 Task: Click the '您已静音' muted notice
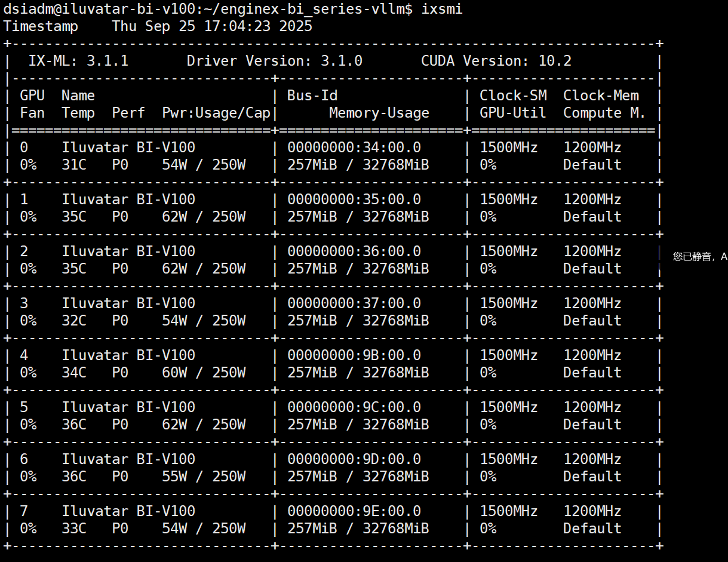692,257
